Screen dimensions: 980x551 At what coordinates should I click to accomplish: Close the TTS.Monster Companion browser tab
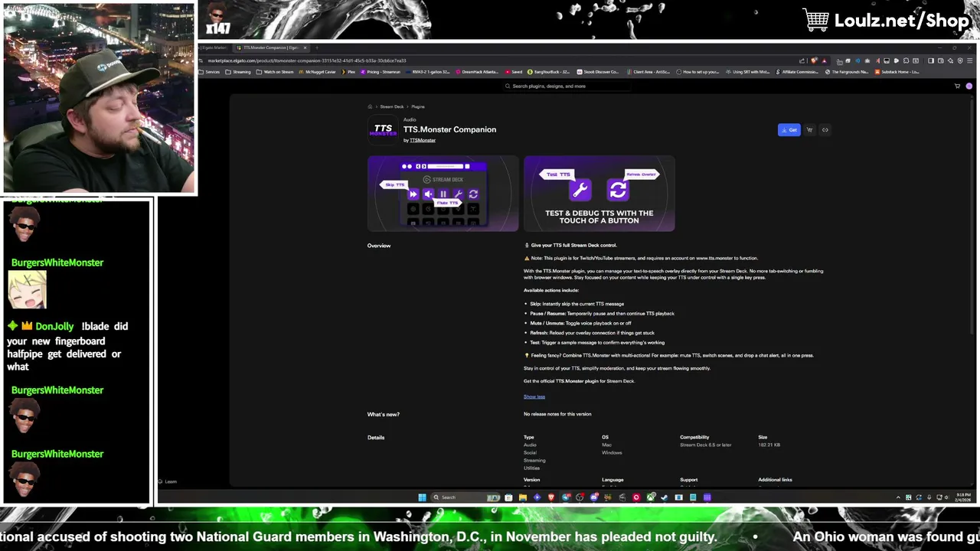305,47
